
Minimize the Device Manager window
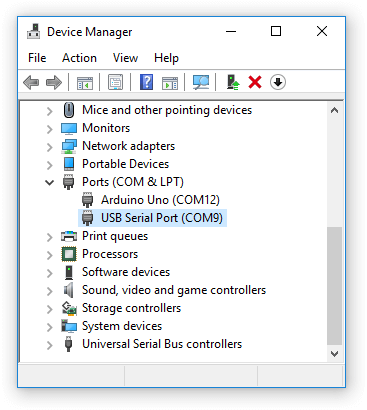coord(231,32)
